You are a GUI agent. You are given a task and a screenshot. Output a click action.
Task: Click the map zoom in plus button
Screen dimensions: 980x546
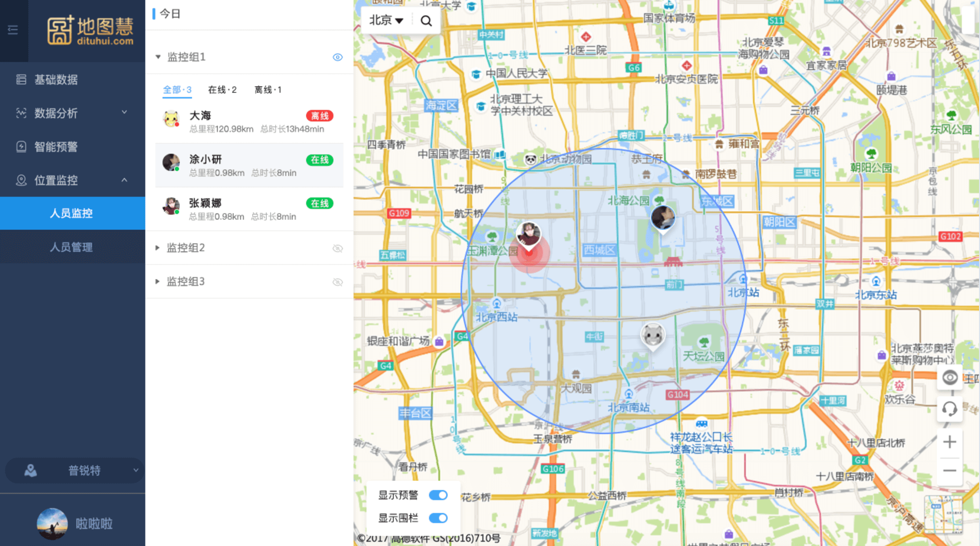point(949,442)
